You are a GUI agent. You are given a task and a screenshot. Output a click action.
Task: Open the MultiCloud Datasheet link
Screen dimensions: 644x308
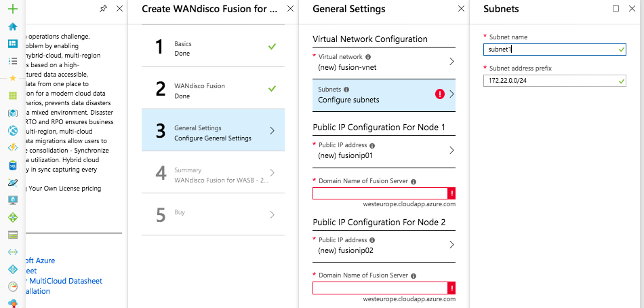66,281
